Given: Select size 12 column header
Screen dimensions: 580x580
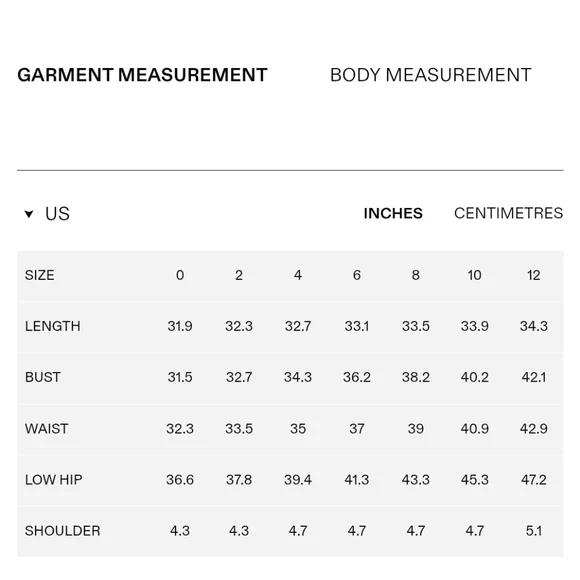Looking at the screenshot, I should [533, 275].
